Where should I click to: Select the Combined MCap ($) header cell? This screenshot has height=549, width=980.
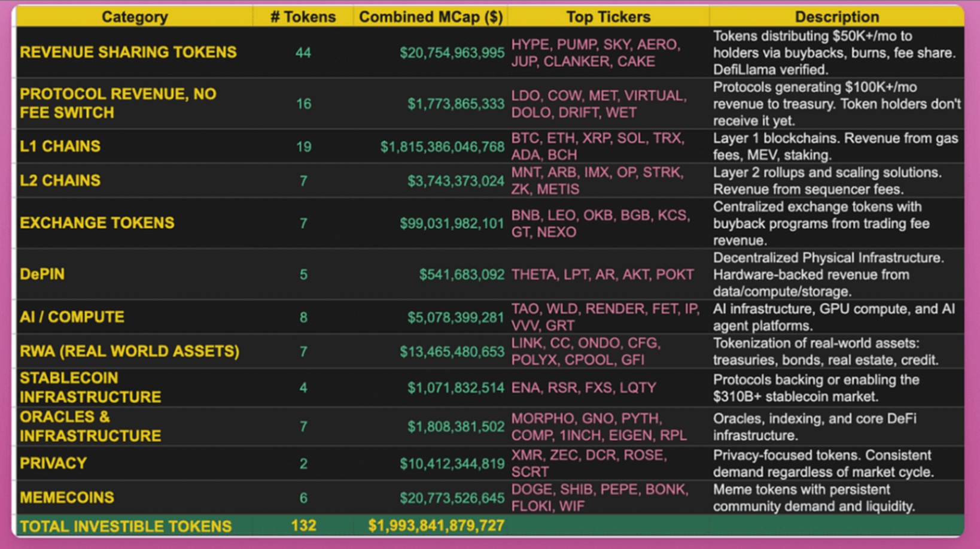(430, 17)
